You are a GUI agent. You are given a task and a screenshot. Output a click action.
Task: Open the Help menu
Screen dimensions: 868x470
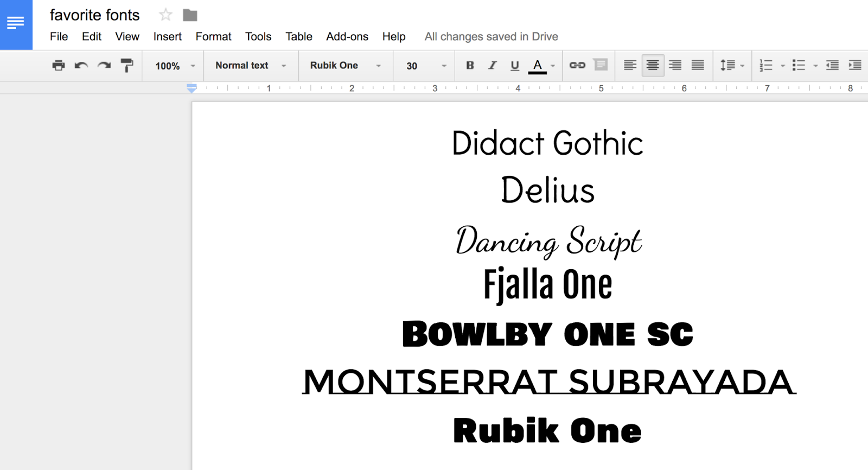point(394,36)
